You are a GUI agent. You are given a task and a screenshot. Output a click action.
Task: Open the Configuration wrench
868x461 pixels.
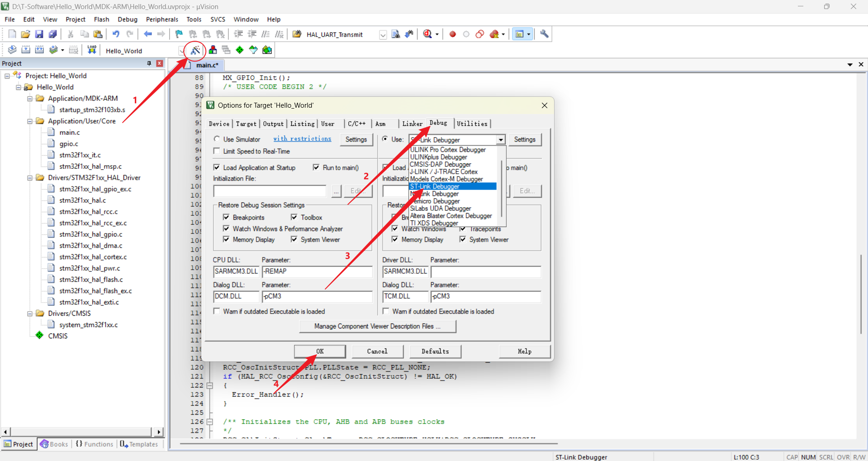(544, 34)
